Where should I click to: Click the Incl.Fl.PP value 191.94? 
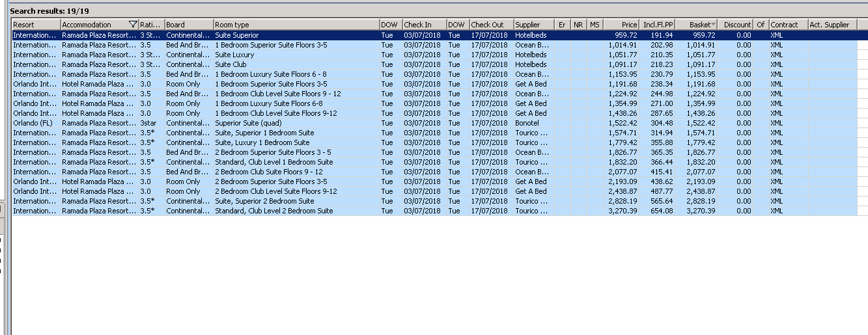point(662,35)
